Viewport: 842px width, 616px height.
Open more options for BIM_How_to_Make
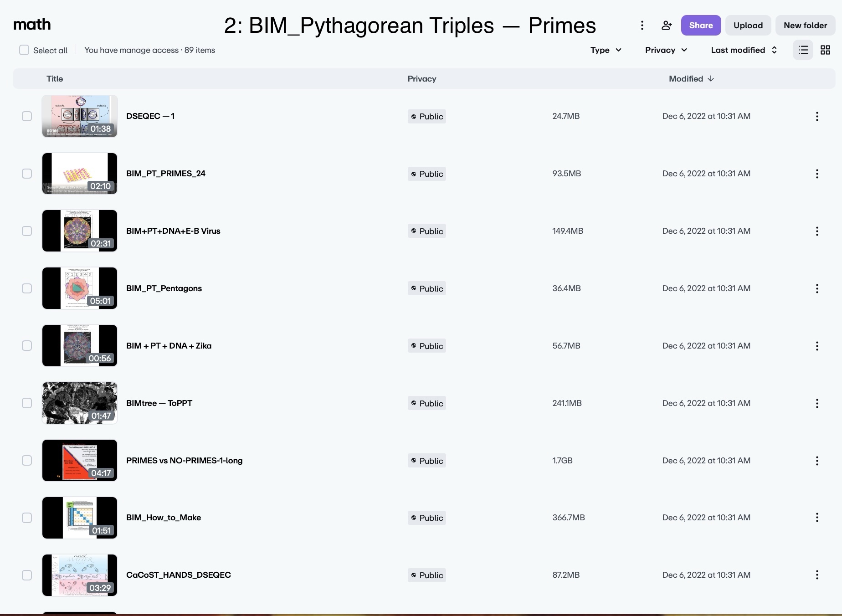click(817, 518)
